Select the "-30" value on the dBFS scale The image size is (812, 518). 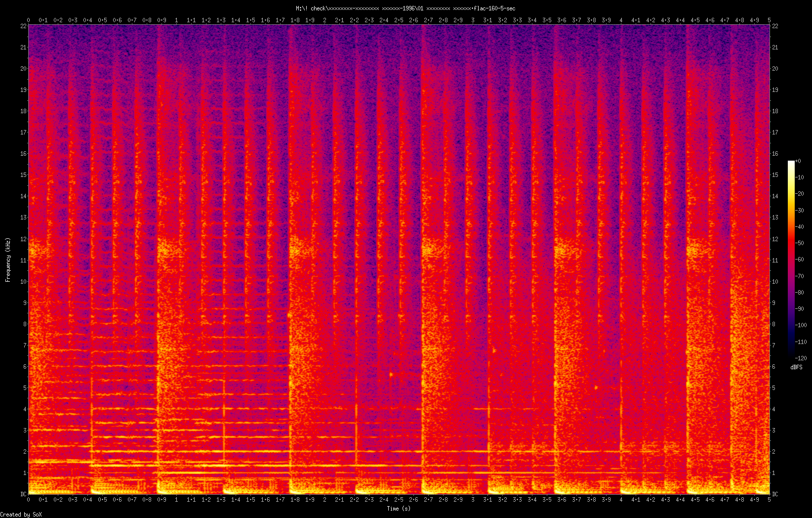800,211
